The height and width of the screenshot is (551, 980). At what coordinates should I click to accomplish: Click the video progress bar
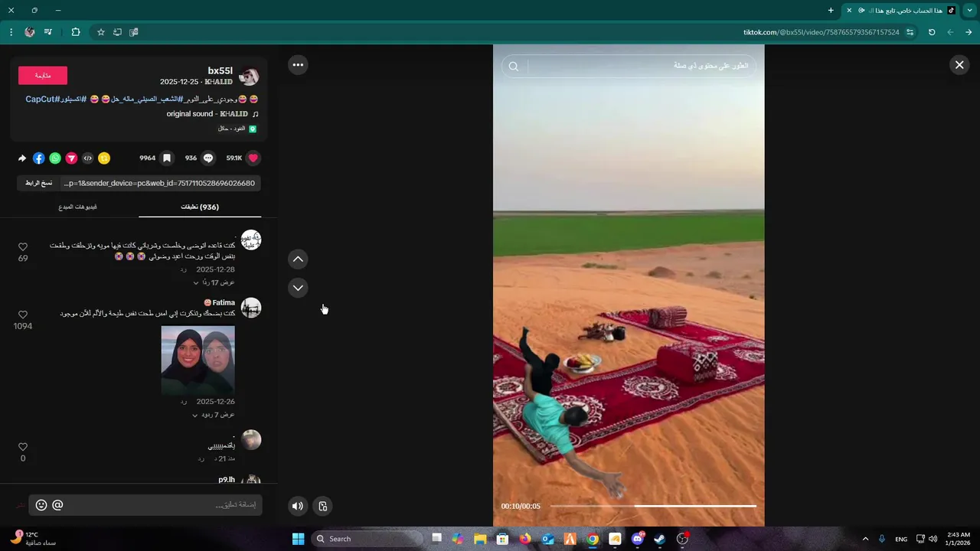point(653,506)
